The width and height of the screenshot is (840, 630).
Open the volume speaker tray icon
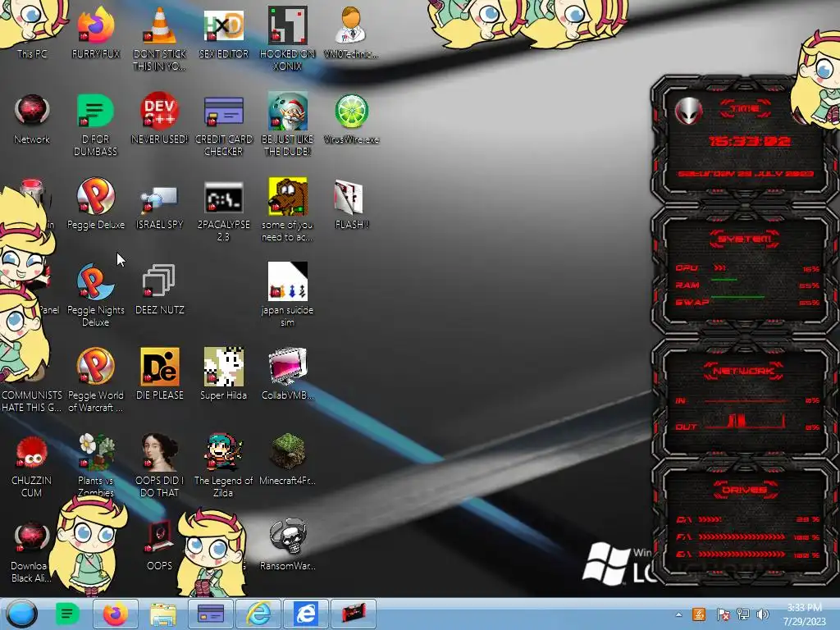point(763,614)
